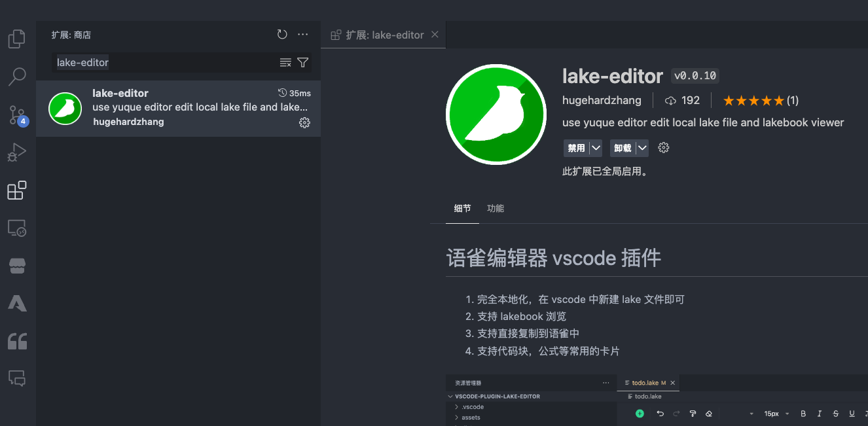Screen dimensions: 868x426
Task: Click the 支持 lakebook 浏览 list item
Action: [x=522, y=316]
